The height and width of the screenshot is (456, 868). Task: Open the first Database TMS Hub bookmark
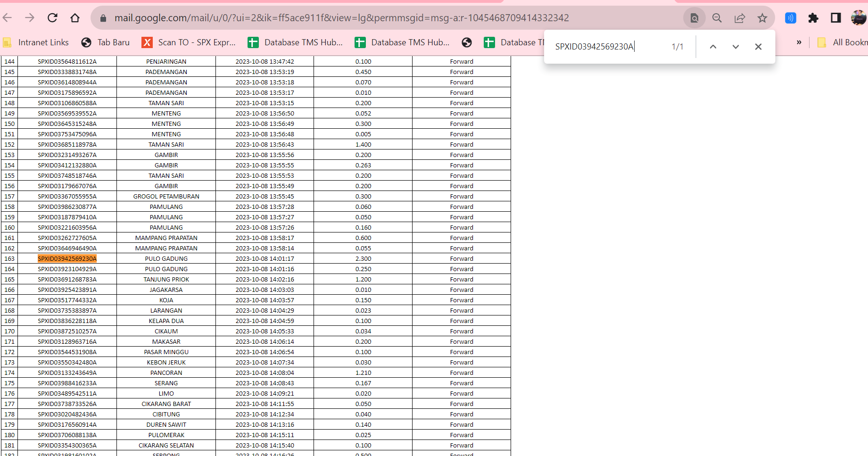(x=295, y=42)
